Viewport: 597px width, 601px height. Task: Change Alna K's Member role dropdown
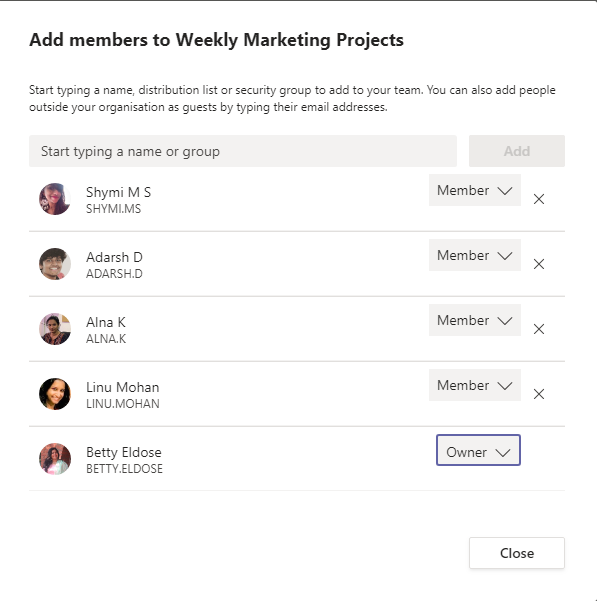(474, 320)
